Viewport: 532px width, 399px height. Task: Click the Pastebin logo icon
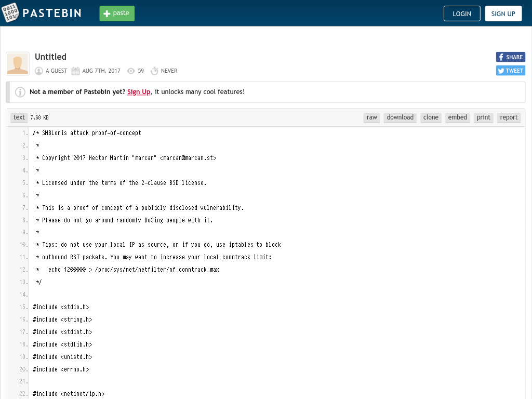pos(10,12)
